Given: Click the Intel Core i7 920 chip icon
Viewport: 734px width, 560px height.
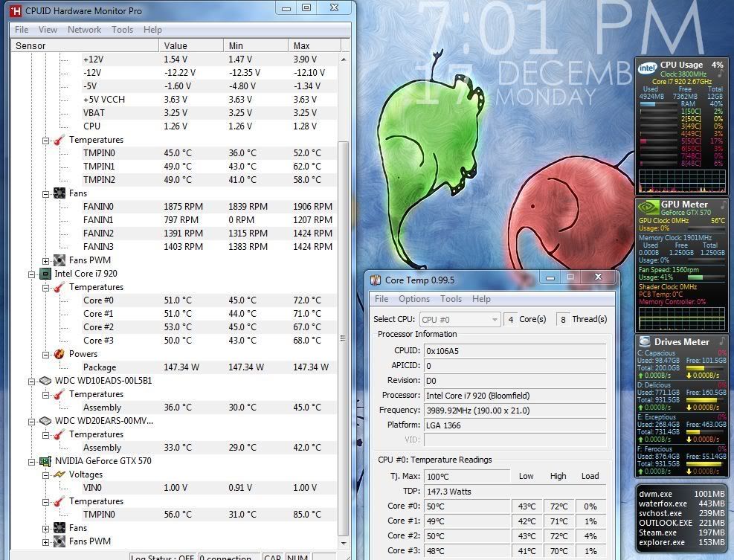Looking at the screenshot, I should (45, 274).
